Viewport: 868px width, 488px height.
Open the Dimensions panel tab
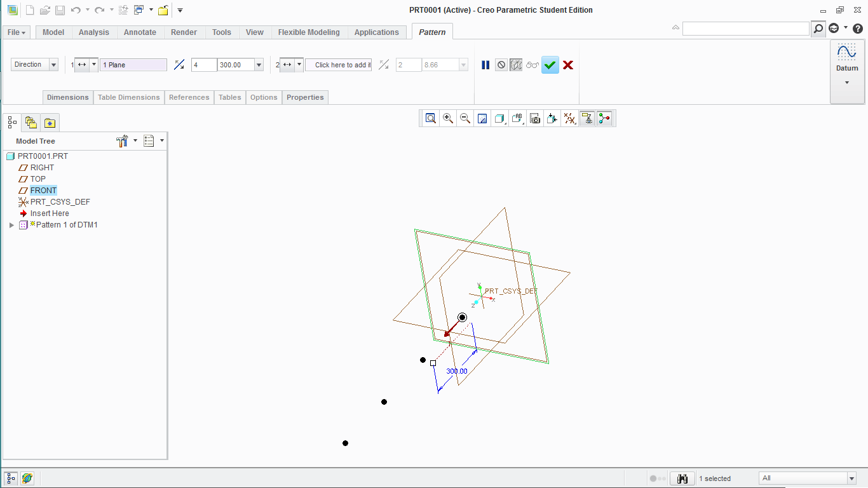(68, 97)
